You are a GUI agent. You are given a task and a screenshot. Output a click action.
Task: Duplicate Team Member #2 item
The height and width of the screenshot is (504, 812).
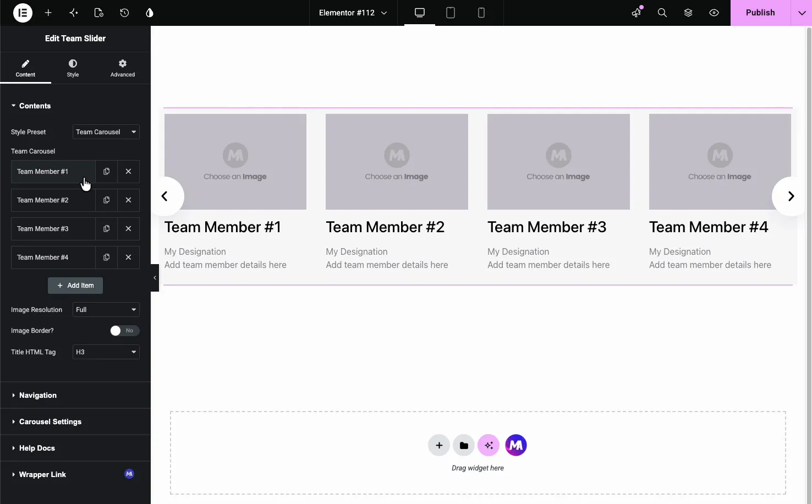point(106,200)
